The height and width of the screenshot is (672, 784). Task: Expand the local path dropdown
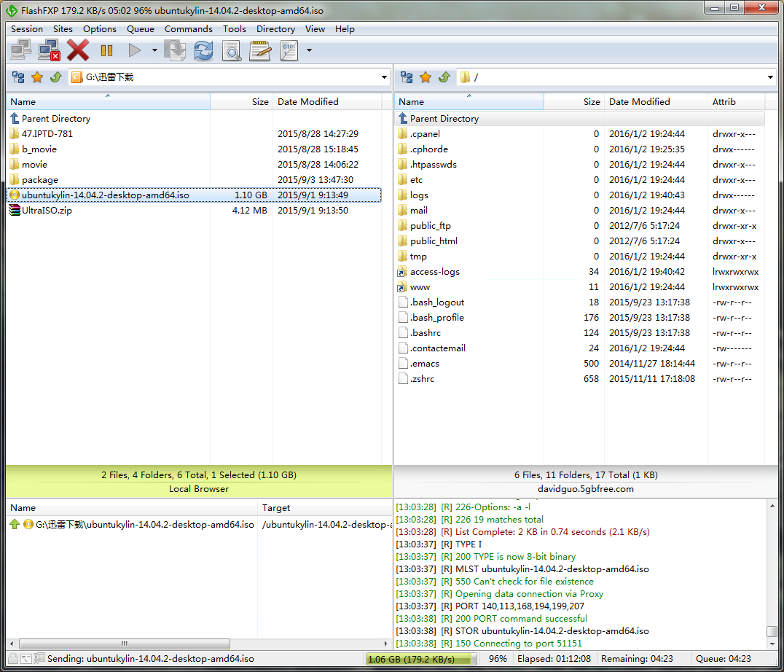384,77
